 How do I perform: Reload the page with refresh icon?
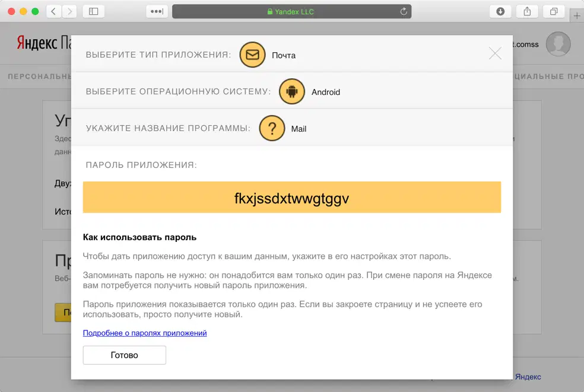coord(404,11)
